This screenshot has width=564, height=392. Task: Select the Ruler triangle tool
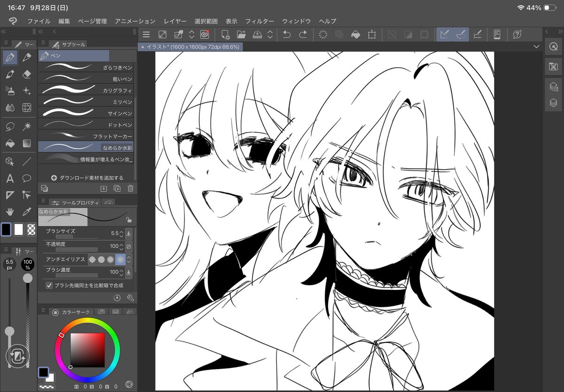click(10, 195)
